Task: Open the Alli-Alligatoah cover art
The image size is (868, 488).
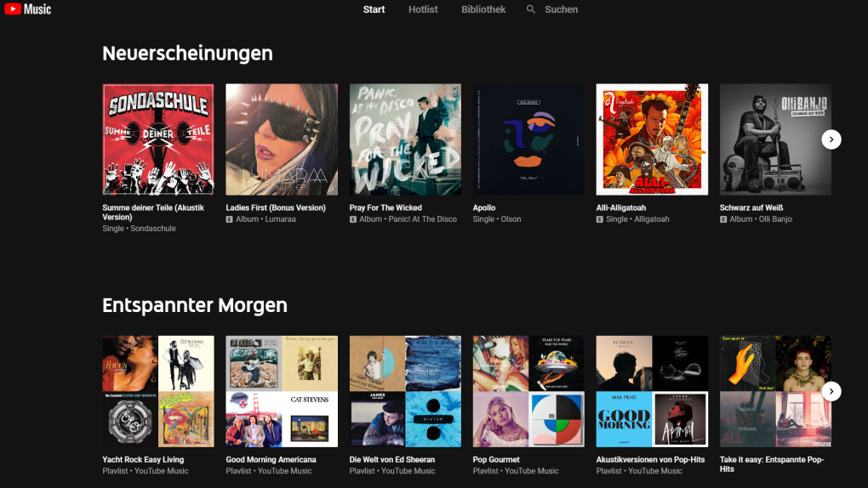Action: (652, 139)
